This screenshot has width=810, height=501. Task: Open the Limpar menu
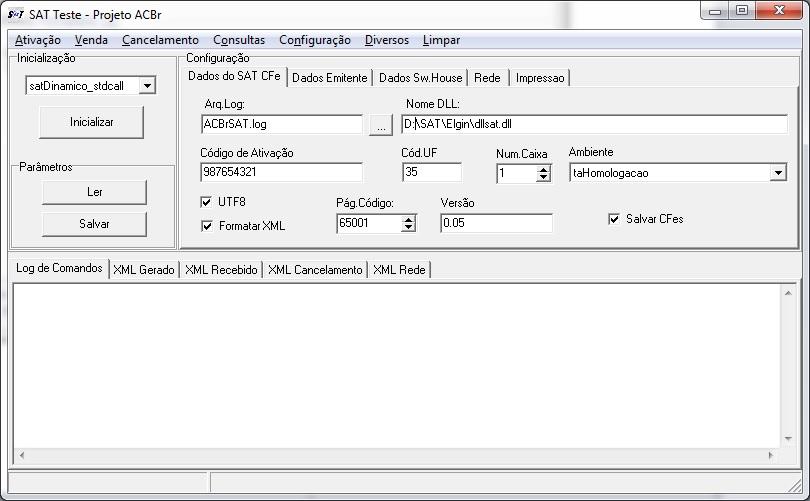point(441,40)
